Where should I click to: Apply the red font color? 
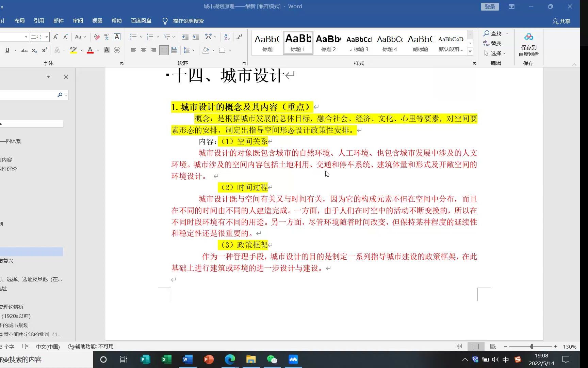point(90,50)
